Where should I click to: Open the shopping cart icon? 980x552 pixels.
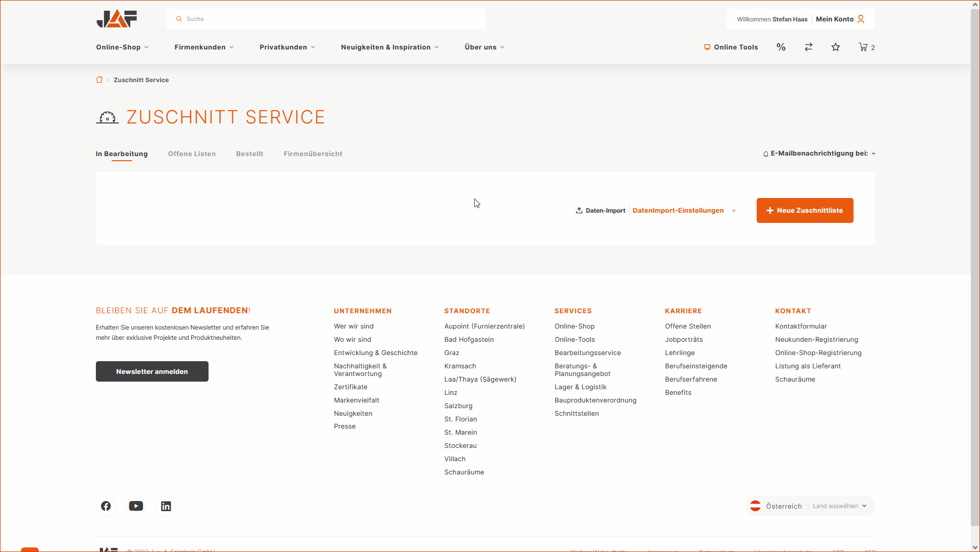coord(863,47)
